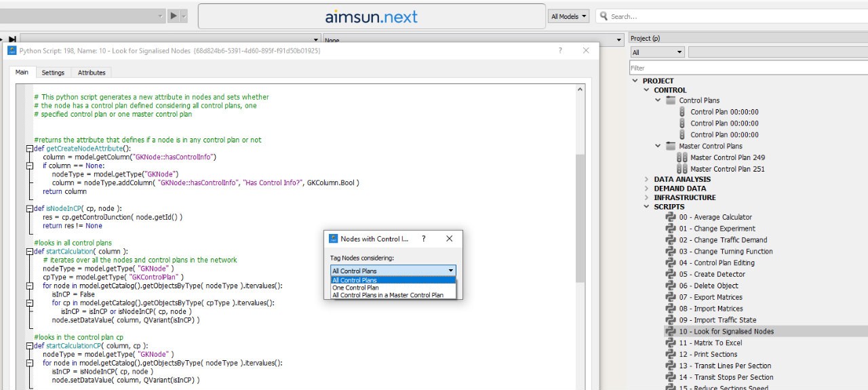Choose All Control Plans in a Master Control Plan
This screenshot has width=868, height=390.
click(x=393, y=295)
